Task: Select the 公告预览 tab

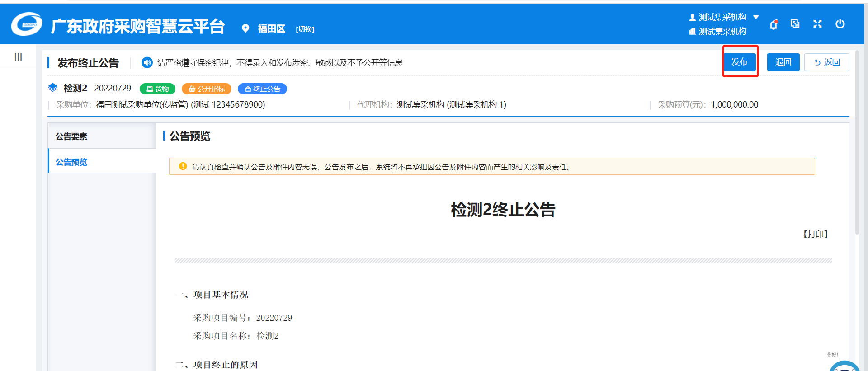Action: 71,162
